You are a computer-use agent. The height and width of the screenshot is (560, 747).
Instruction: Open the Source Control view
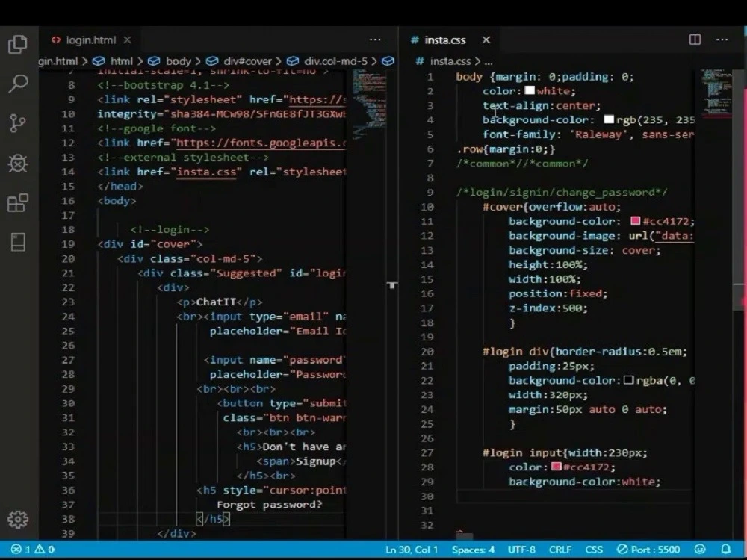click(x=18, y=123)
